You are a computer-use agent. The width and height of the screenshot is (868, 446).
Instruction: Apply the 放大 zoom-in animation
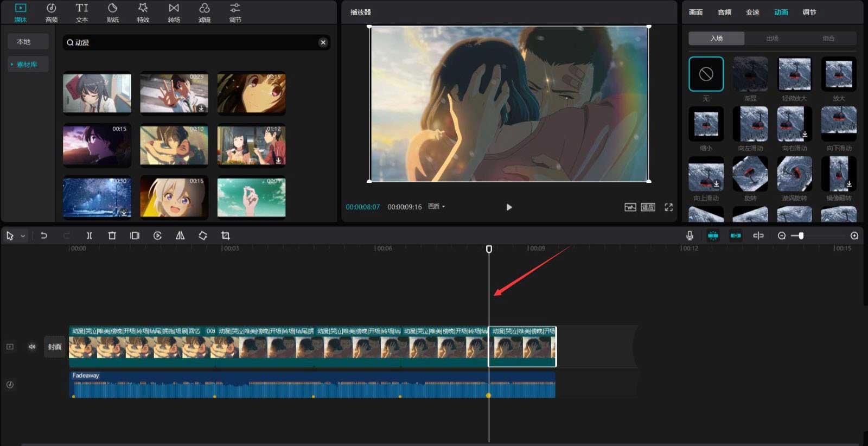(839, 74)
